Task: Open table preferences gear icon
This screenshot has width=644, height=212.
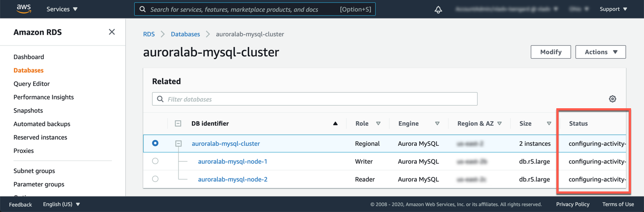Action: click(613, 99)
